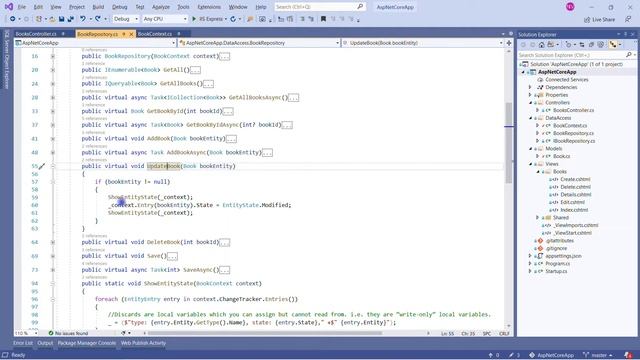Open the Debug menu
Viewport: 640px width, 360px height.
(120, 7)
